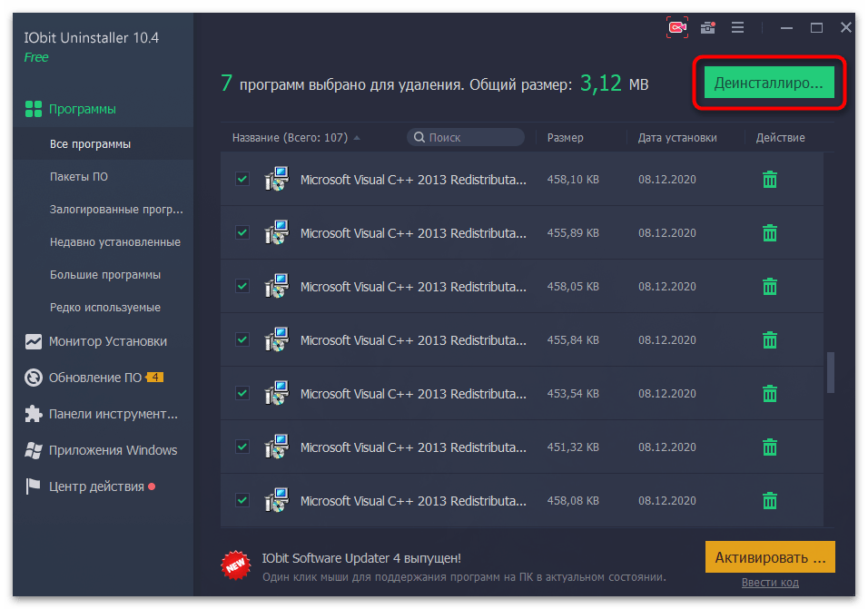
Task: Delete the 455,89 KB program via trash icon
Action: [x=770, y=233]
